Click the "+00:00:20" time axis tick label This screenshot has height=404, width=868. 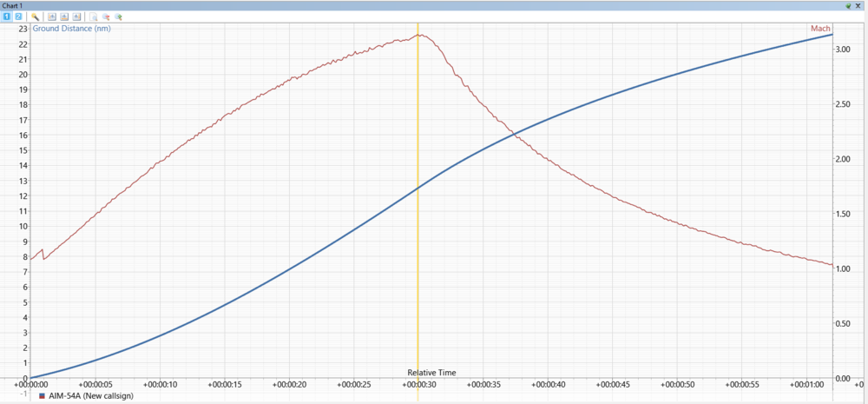pyautogui.click(x=289, y=383)
